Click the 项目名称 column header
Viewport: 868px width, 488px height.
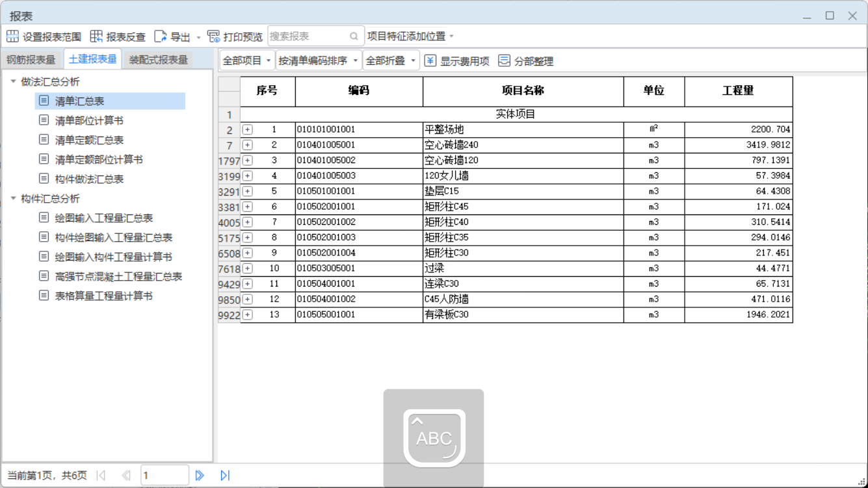pyautogui.click(x=523, y=92)
